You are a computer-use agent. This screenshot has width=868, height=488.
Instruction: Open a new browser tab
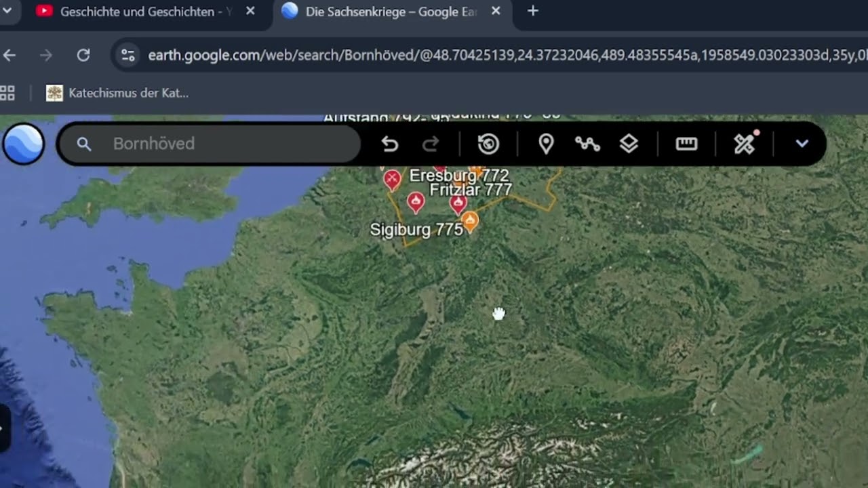[533, 11]
